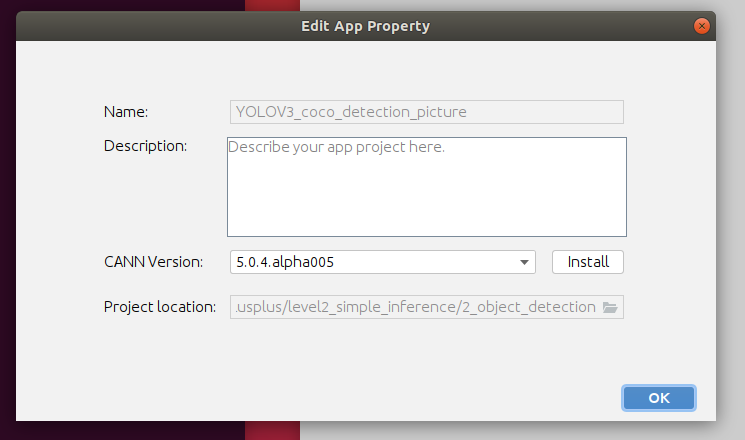745x440 pixels.
Task: Click the Project location path field
Action: pyautogui.click(x=415, y=307)
